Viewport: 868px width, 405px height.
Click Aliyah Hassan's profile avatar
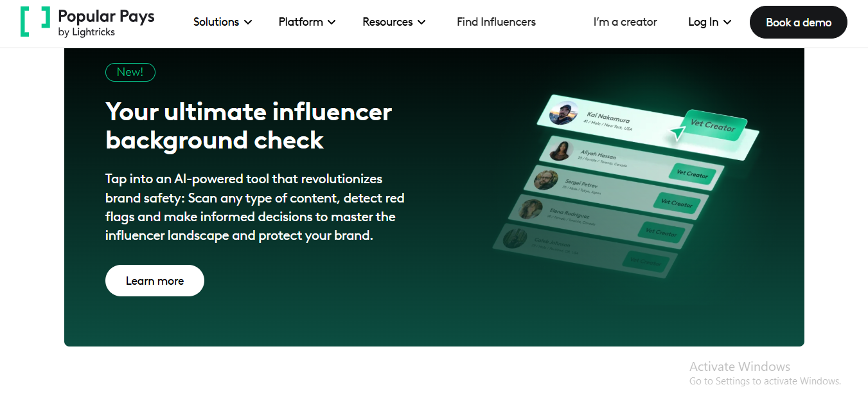click(x=560, y=150)
